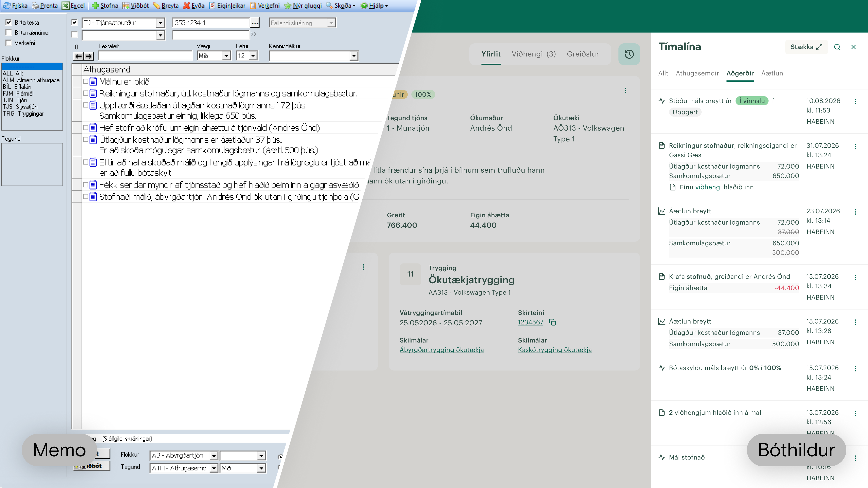
Task: Click the Textaleit search input field
Action: 145,56
